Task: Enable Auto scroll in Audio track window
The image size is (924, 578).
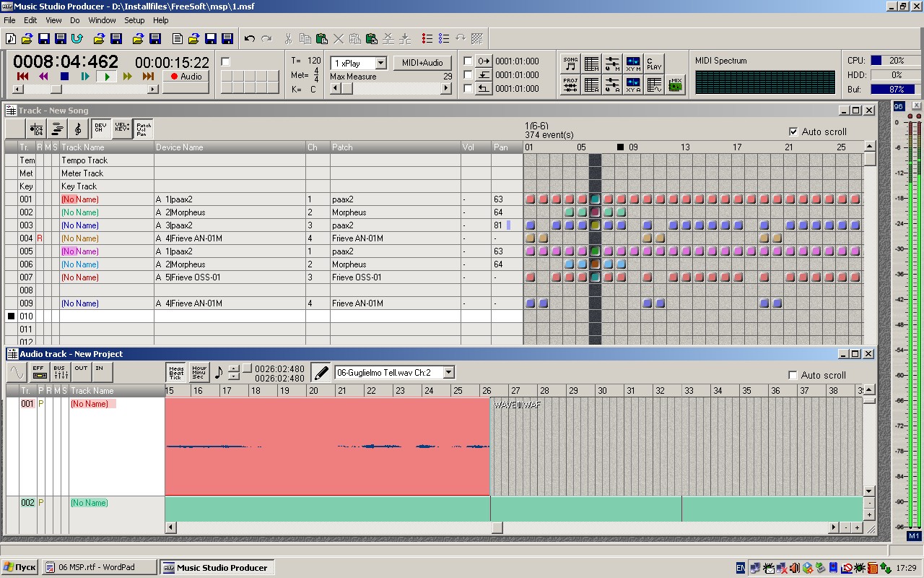Action: click(x=793, y=375)
